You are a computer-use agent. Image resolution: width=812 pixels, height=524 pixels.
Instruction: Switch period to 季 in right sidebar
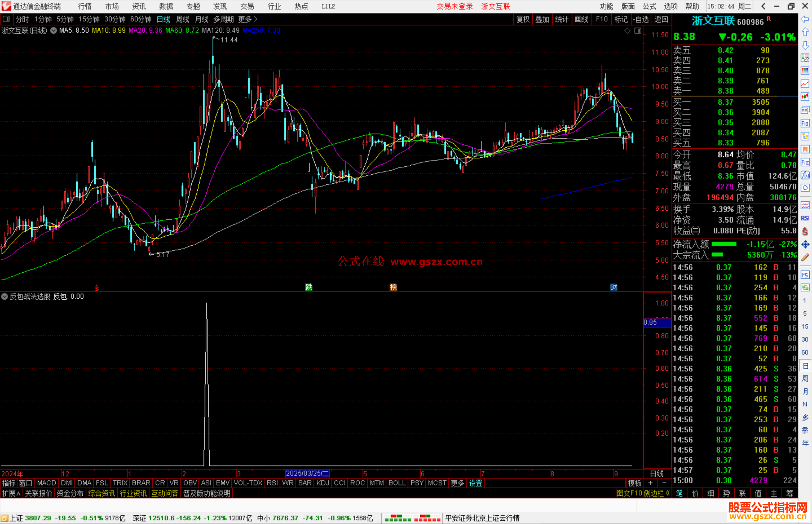pyautogui.click(x=805, y=430)
